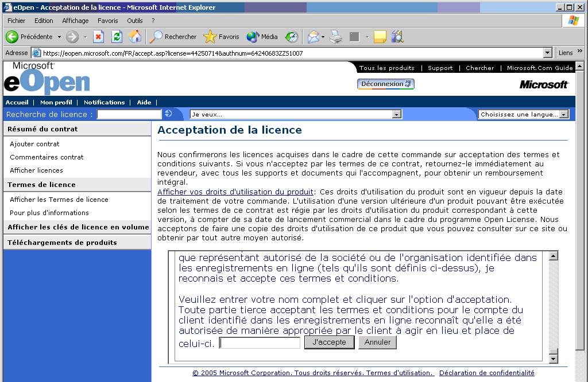
Task: Open the Mail envelope toolbar icon
Action: click(x=313, y=37)
